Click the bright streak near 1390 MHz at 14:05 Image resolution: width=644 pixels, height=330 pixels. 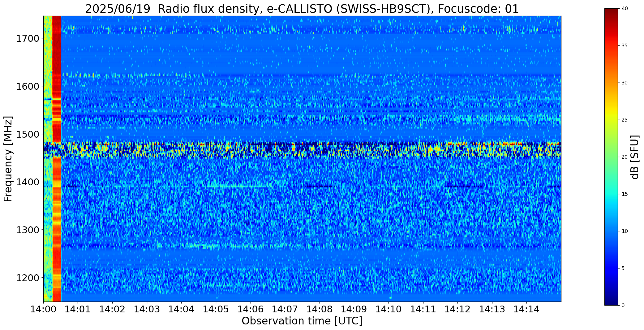pos(239,186)
